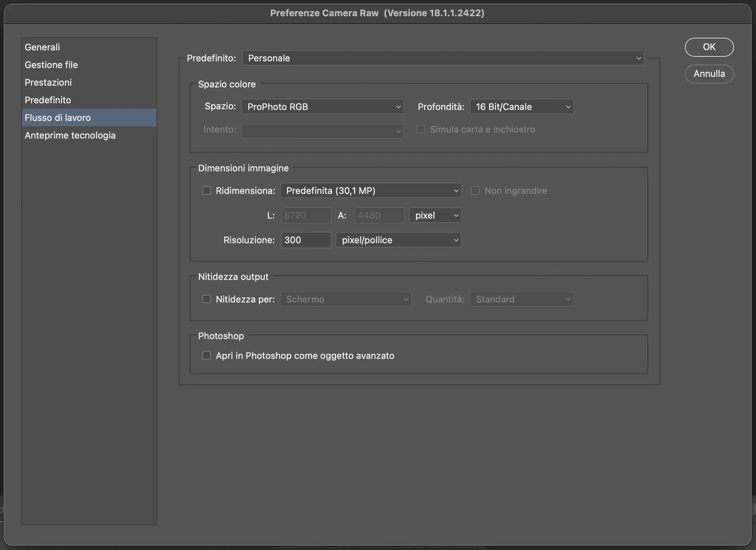Go to the Predefinito sidebar section

click(48, 100)
